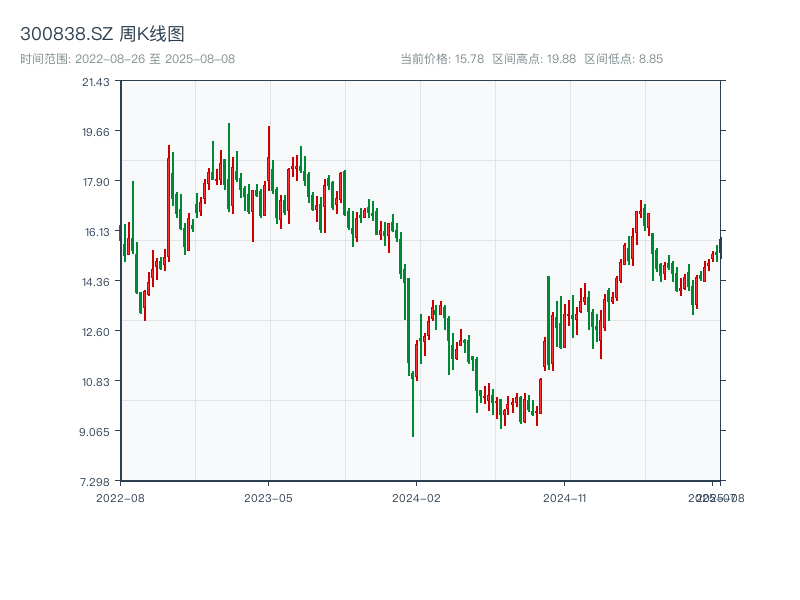Click the 2024-11 x-axis date marker
Screen dimensions: 800x600
[564, 497]
